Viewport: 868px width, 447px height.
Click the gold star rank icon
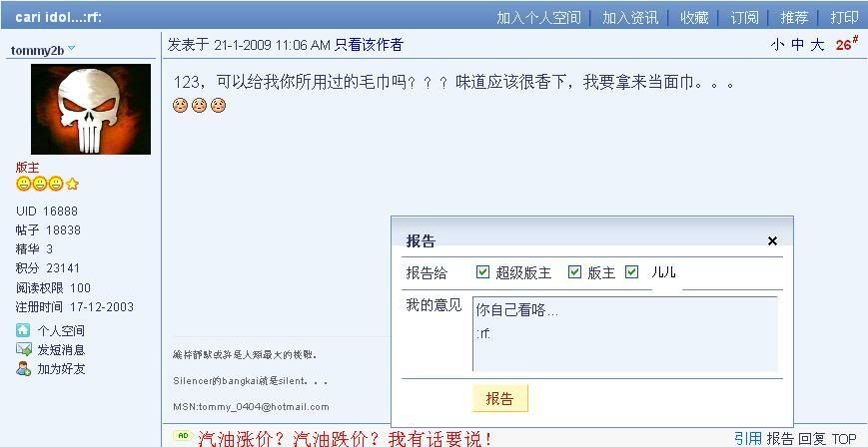[72, 185]
